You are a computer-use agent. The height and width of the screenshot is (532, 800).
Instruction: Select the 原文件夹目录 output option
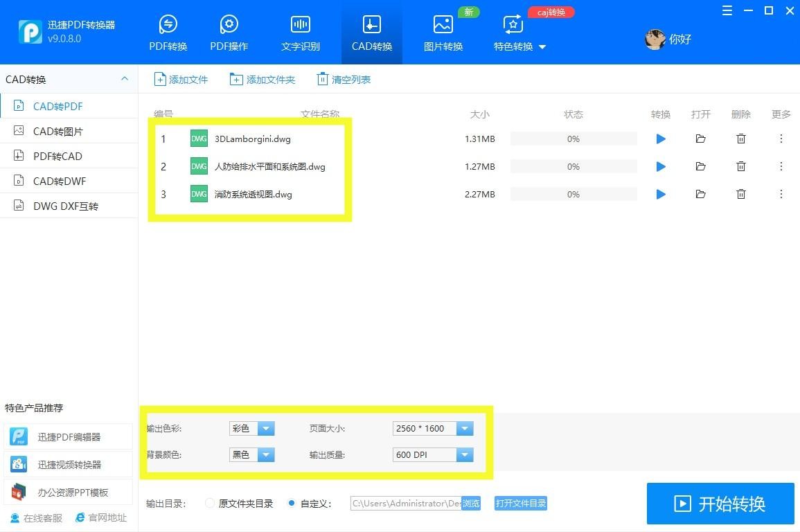click(x=209, y=504)
